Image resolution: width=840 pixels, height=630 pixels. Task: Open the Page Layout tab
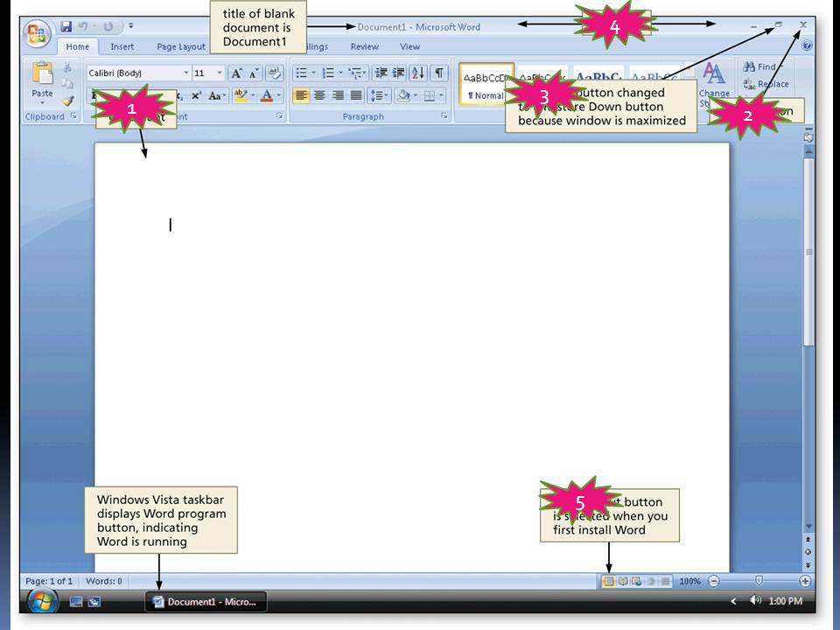coord(181,46)
